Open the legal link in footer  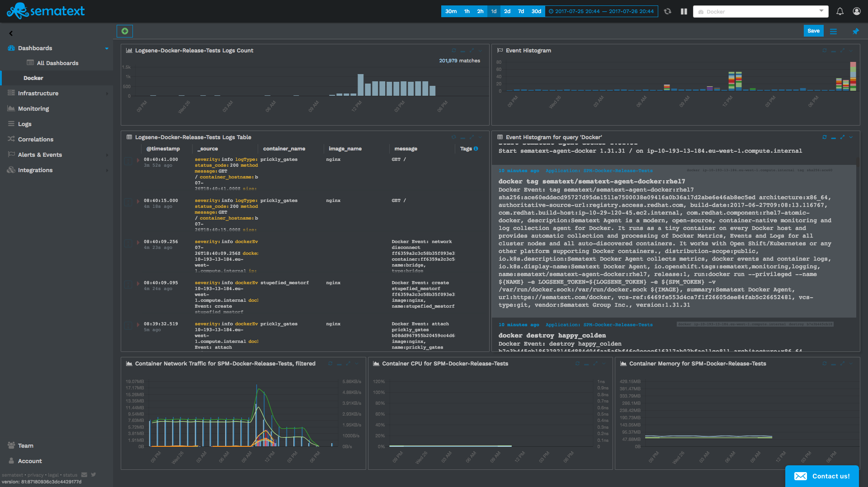53,475
